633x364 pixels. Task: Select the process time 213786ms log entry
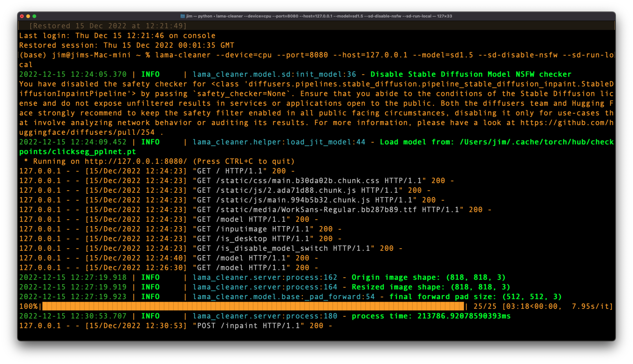click(430, 316)
